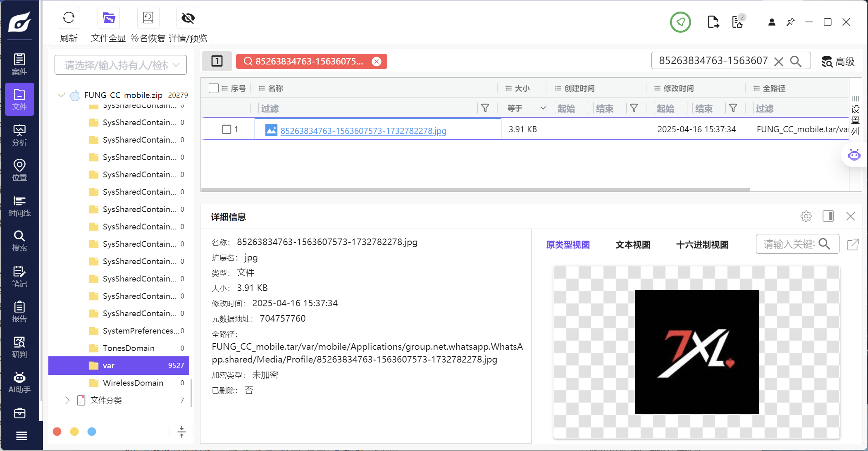Click the 高级 advanced search button
The height and width of the screenshot is (451, 868).
coord(838,62)
